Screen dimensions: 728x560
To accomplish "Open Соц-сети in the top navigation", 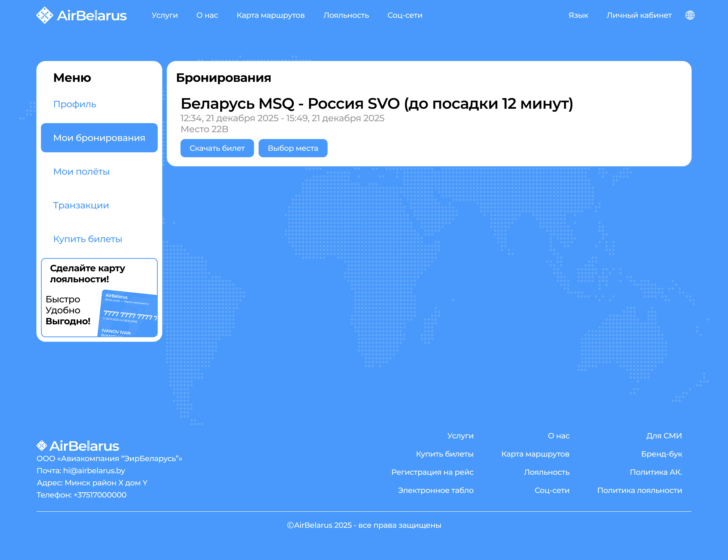I will tap(405, 15).
